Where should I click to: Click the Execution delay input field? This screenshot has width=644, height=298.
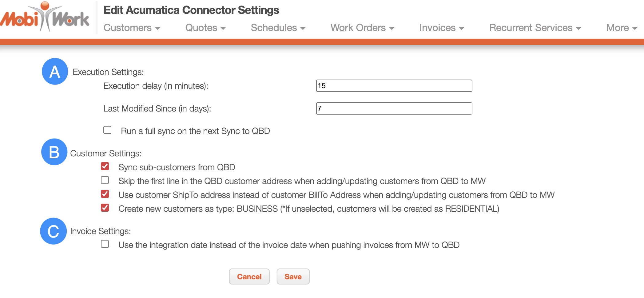(394, 86)
